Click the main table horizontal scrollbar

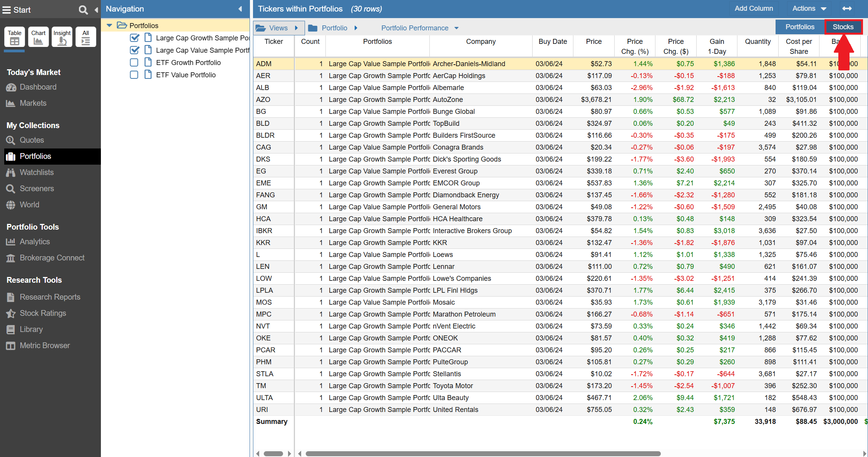click(483, 454)
